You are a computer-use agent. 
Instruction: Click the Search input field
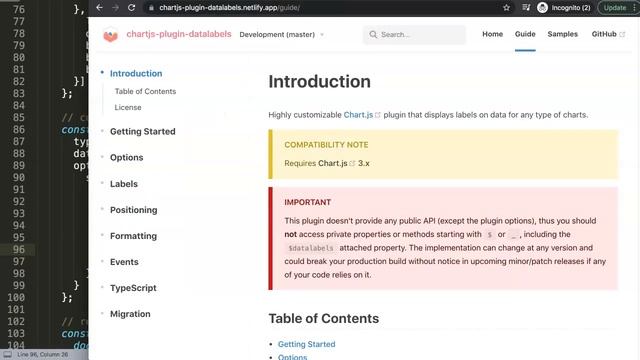pos(414,35)
